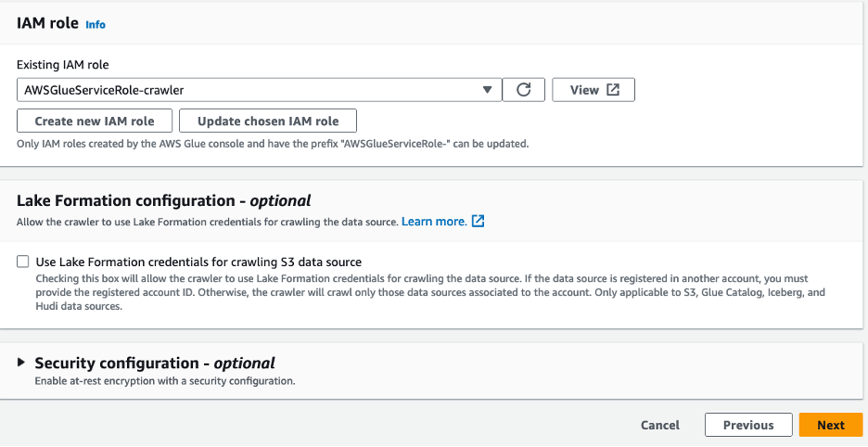868x447 pixels.
Task: Select the AWSGlueServiceRole-crawler text in the role field
Action: [x=105, y=90]
